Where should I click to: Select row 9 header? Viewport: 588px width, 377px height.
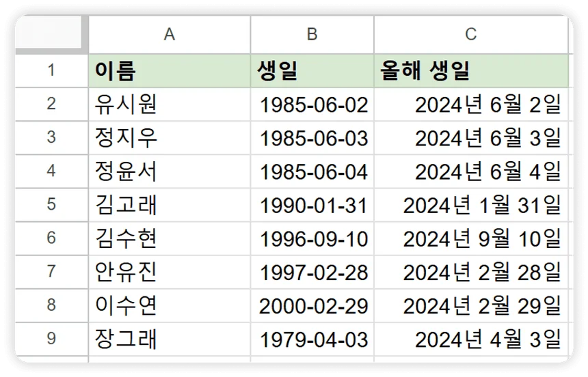click(x=51, y=338)
